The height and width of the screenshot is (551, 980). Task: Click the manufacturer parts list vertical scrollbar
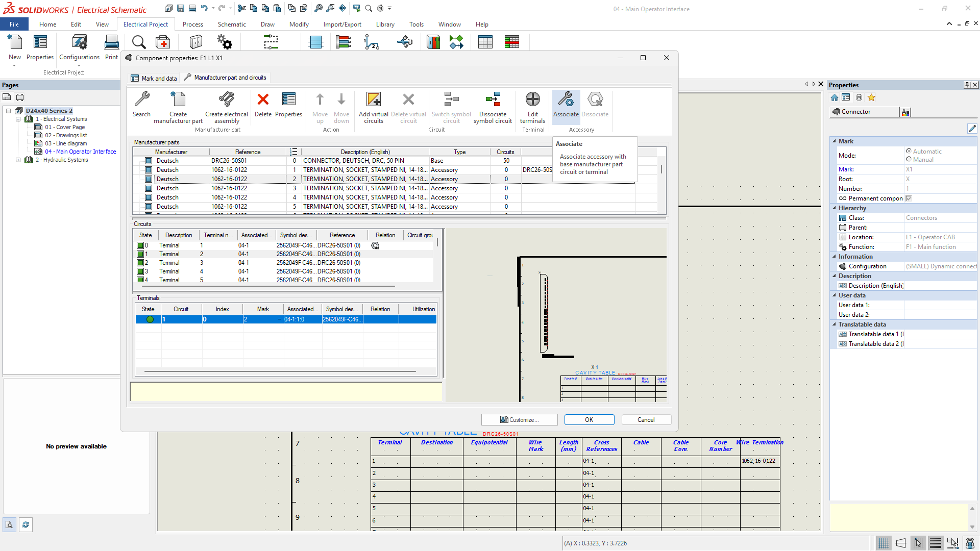coord(661,169)
